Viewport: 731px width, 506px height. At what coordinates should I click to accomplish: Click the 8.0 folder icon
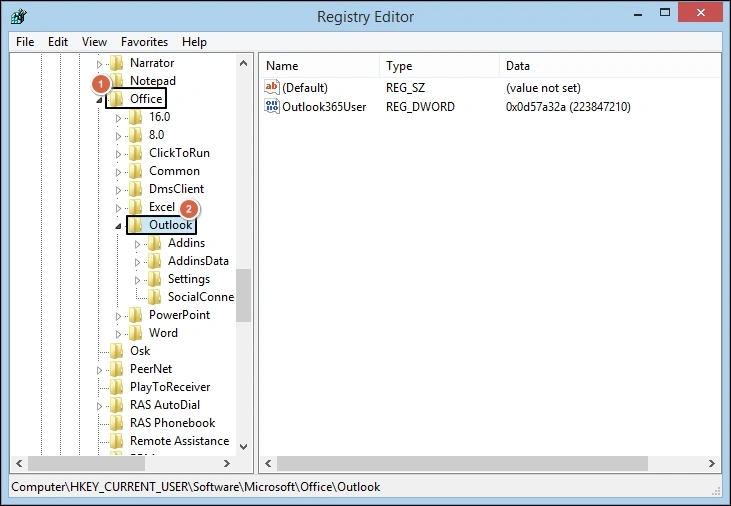pos(135,135)
